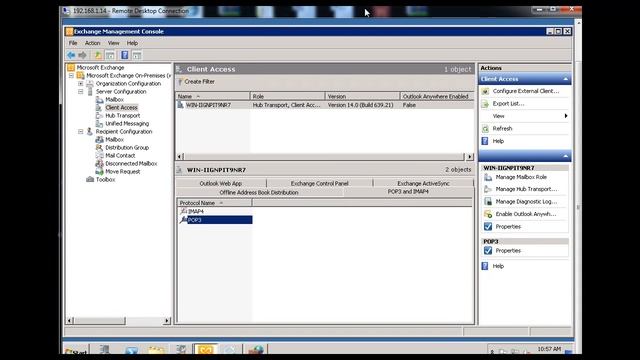Click Manage Mailbox Role action
Image resolution: width=640 pixels, height=360 pixels.
521,177
